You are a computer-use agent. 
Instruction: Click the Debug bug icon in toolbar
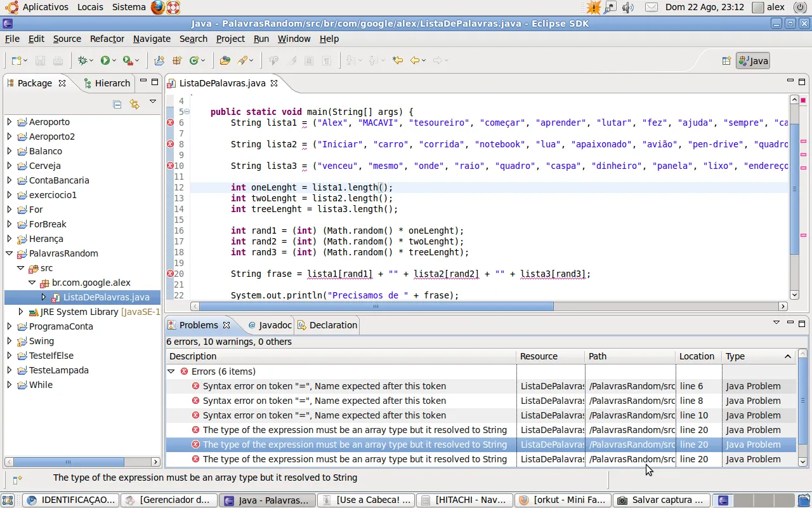coord(82,60)
